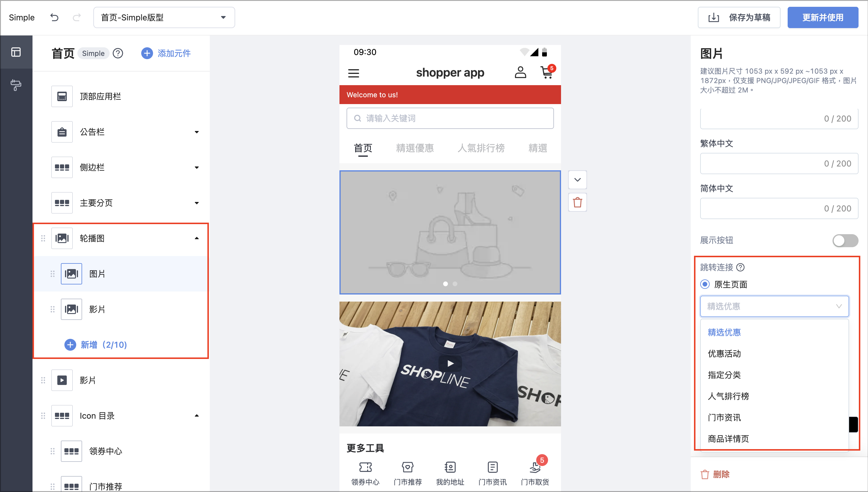Click the Icon 目录 component icon
868x492 pixels.
[62, 416]
